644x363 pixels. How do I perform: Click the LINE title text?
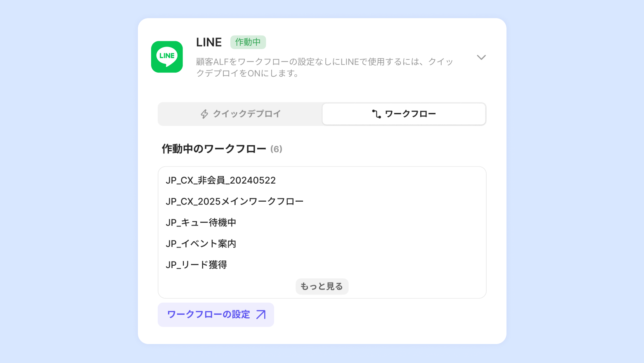coord(209,42)
